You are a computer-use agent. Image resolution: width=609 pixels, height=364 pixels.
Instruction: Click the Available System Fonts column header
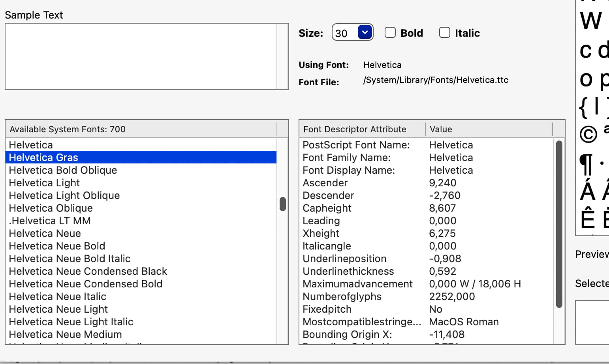coord(141,129)
